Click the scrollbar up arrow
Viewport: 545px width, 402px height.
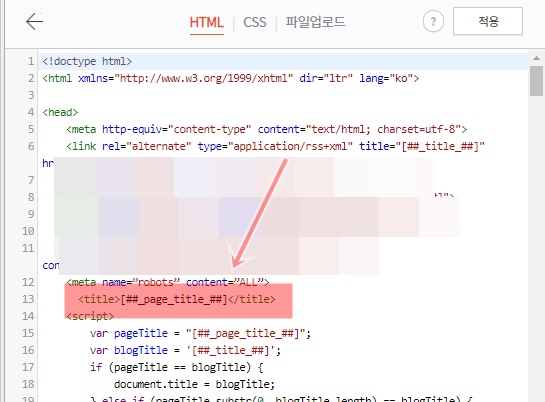[536, 58]
